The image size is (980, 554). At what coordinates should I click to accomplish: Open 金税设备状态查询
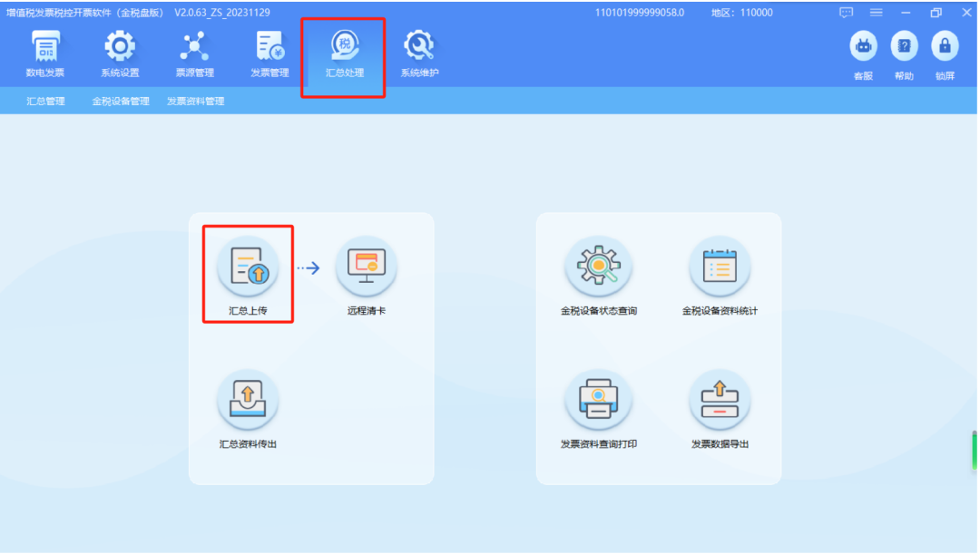tap(598, 275)
